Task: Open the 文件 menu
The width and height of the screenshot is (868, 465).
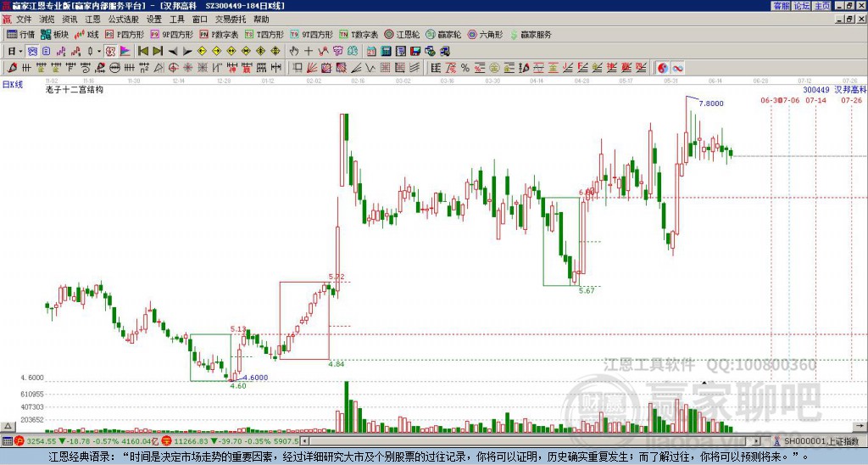Action: coord(24,20)
